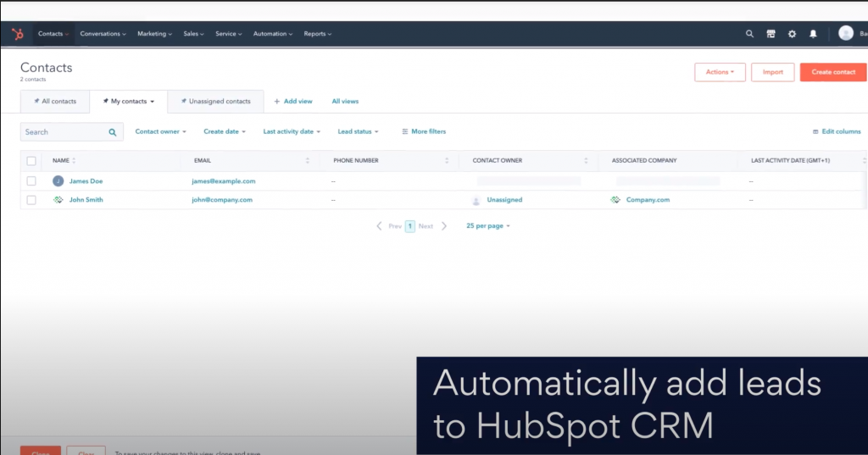Switch to Unassigned contacts tab
This screenshot has height=455, width=868.
tap(215, 102)
